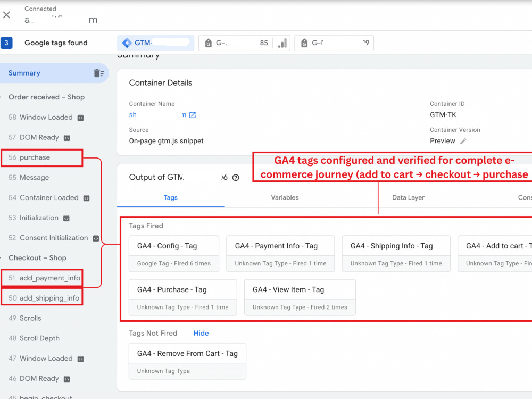Open the Summary view
Image resolution: width=532 pixels, height=399 pixels.
point(54,73)
